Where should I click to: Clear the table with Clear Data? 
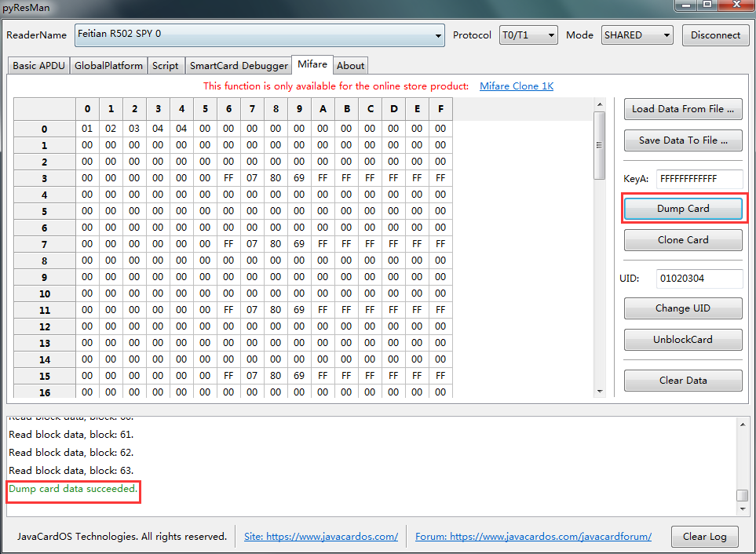click(x=682, y=381)
